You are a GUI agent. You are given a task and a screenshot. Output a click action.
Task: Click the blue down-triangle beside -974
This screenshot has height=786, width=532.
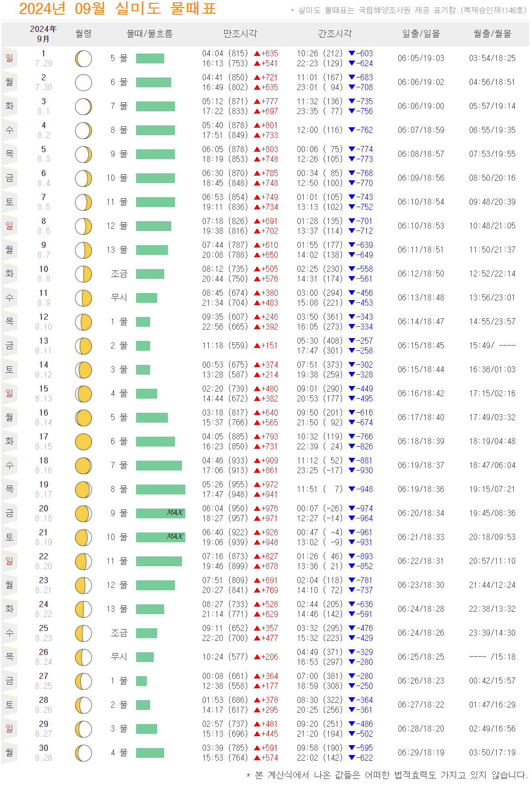pyautogui.click(x=352, y=509)
